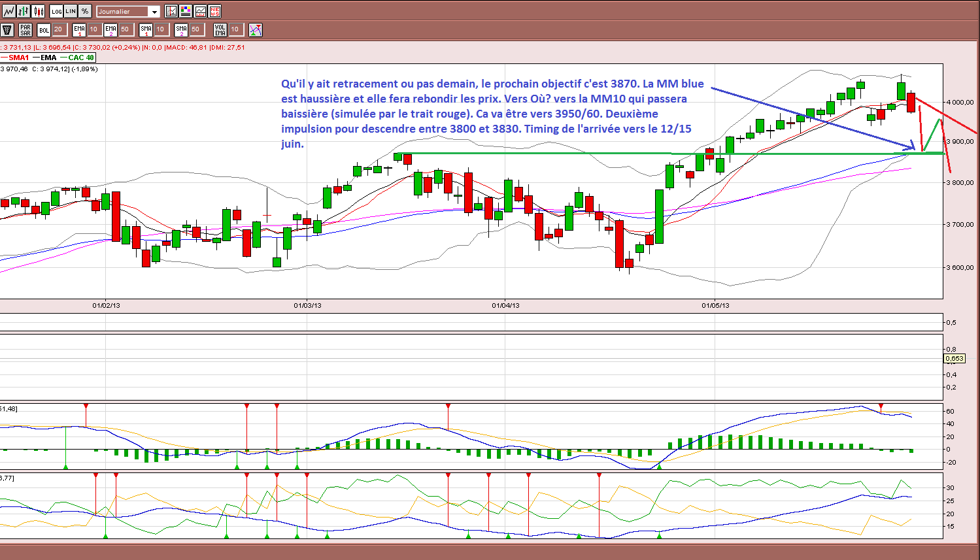
Task: Toggle the EMA 2 indicator
Action: pyautogui.click(x=110, y=30)
